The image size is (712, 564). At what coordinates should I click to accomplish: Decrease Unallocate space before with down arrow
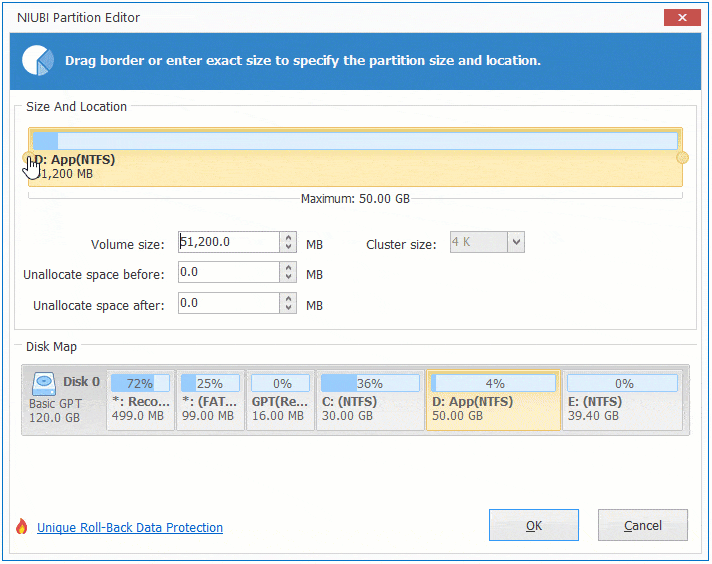(x=289, y=278)
